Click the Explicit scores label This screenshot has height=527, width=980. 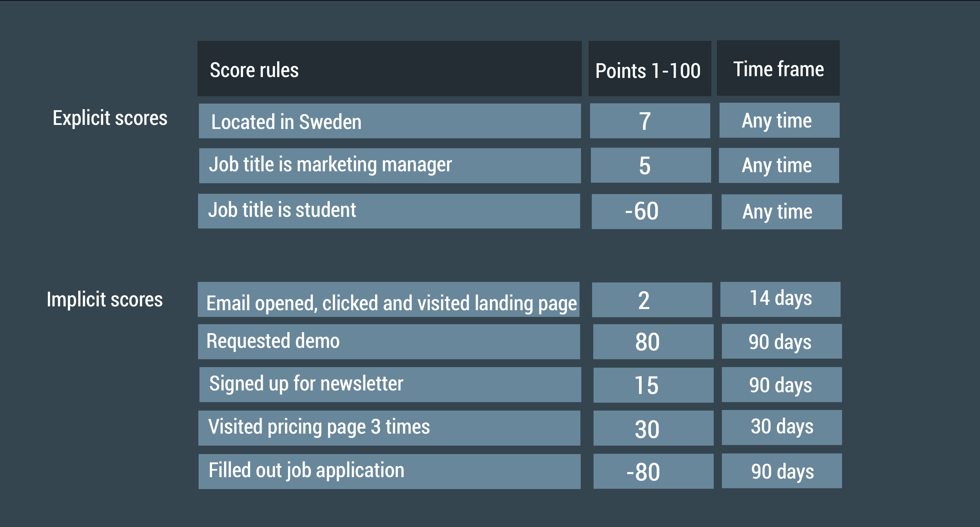tap(110, 118)
